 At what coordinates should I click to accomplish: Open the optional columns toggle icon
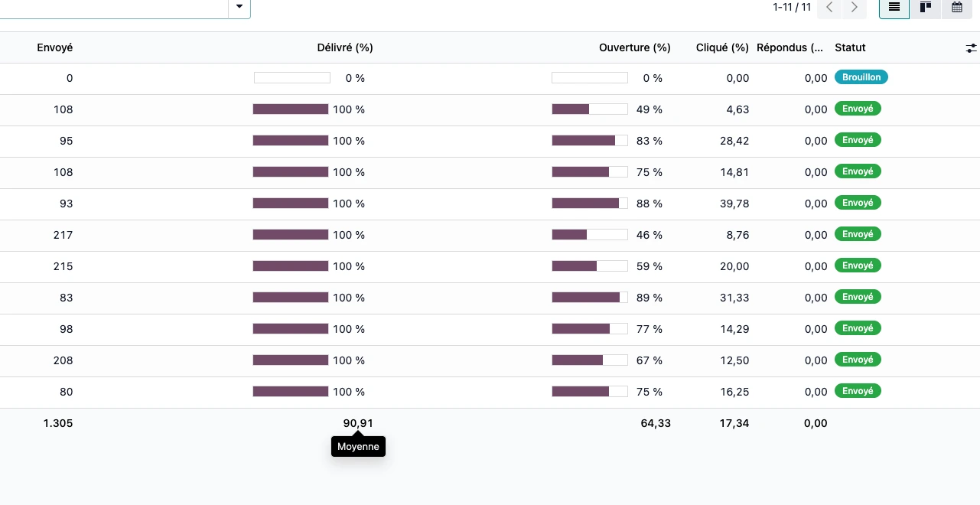click(971, 47)
